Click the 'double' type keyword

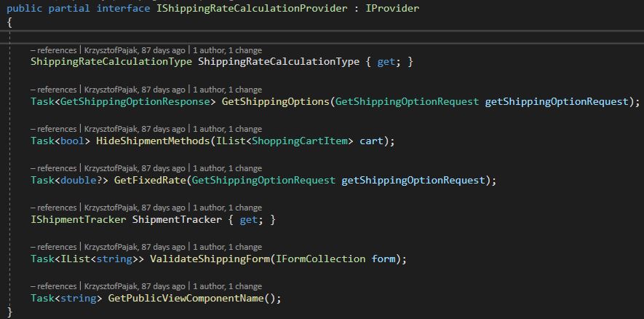click(78, 180)
